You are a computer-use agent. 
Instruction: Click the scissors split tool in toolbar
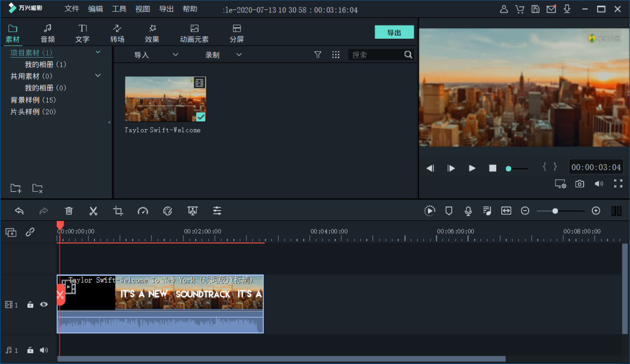[93, 211]
